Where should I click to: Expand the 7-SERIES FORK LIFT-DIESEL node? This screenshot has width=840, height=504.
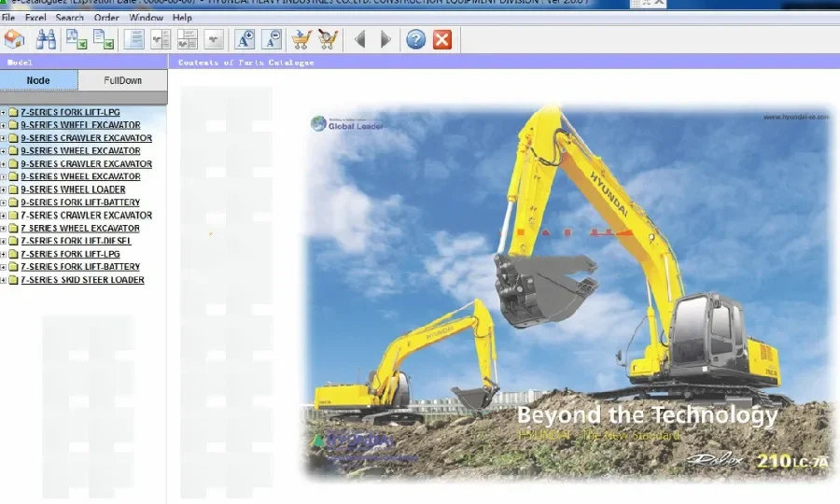(x=4, y=241)
